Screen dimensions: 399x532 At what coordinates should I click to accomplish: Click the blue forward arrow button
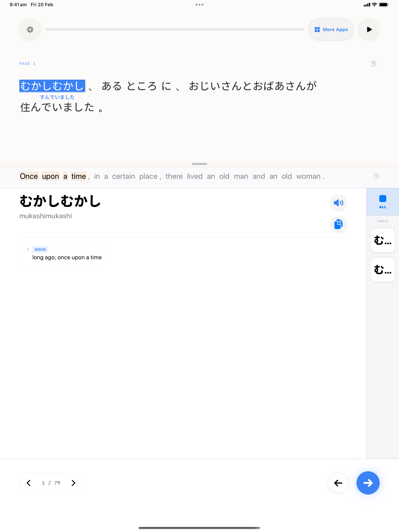pos(368,483)
